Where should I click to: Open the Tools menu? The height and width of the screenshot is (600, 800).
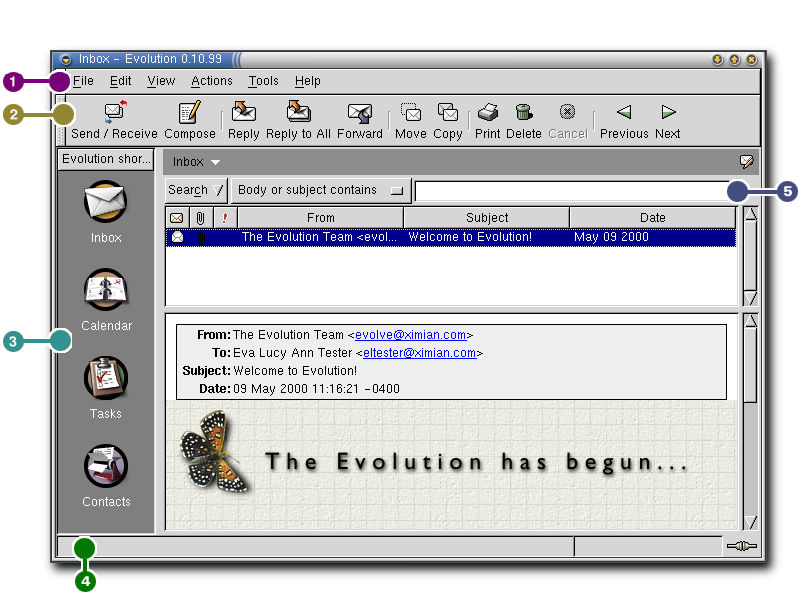click(263, 81)
